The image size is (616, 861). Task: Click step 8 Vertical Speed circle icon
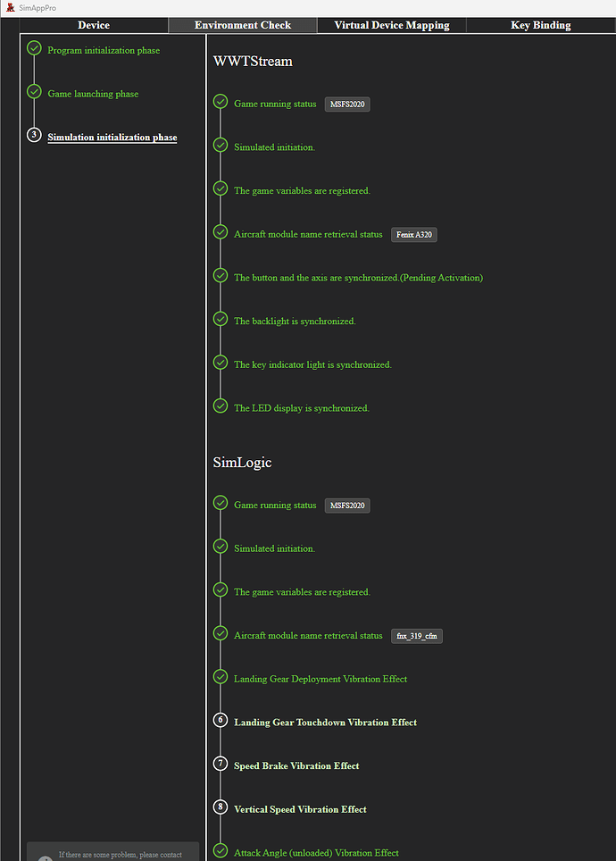(221, 807)
